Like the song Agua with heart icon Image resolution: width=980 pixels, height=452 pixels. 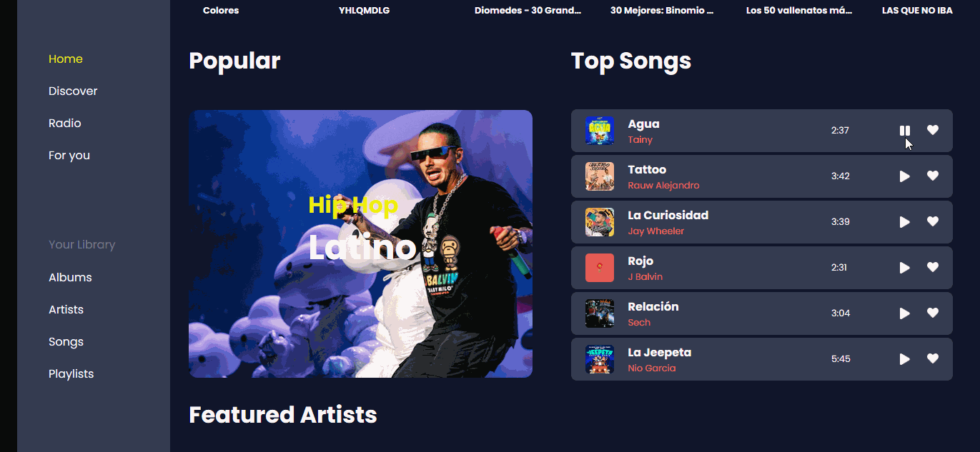pos(933,130)
